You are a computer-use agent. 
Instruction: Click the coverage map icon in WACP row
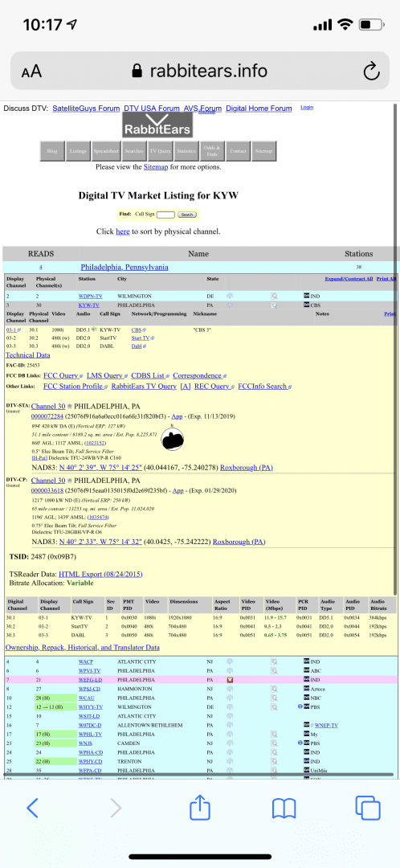pyautogui.click(x=231, y=661)
